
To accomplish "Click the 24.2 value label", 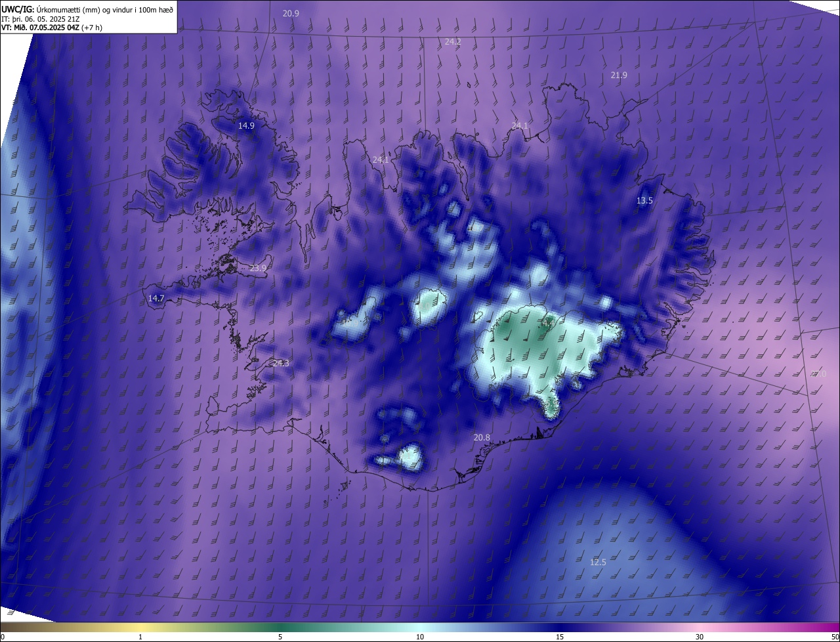I will [x=453, y=41].
